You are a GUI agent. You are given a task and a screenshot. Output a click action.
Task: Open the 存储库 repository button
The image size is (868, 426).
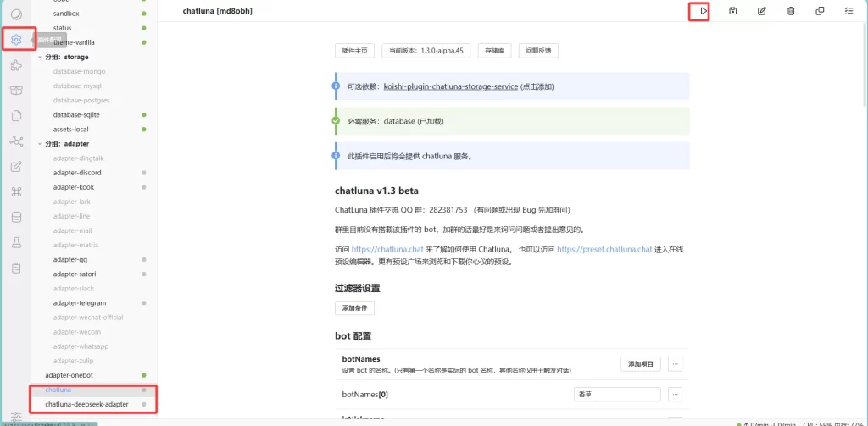(x=494, y=50)
